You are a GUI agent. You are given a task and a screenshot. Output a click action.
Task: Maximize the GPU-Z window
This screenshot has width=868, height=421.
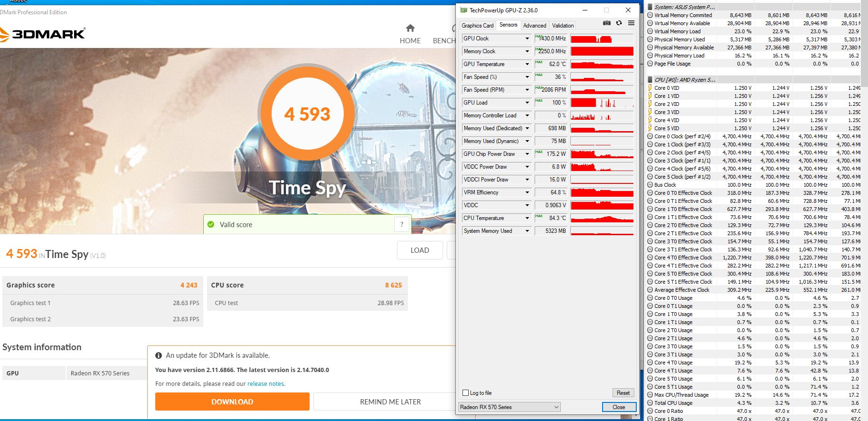click(606, 10)
